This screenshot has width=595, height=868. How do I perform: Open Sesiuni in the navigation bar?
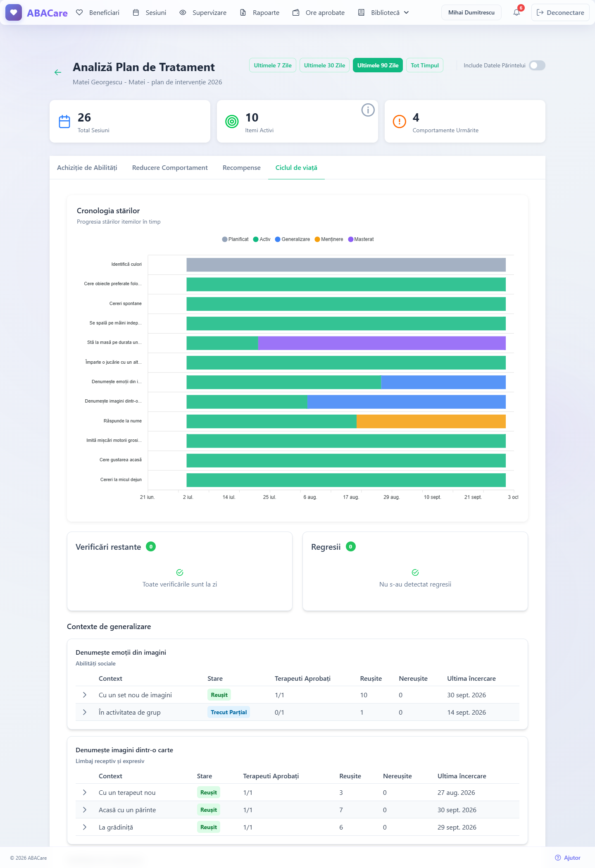coord(150,12)
